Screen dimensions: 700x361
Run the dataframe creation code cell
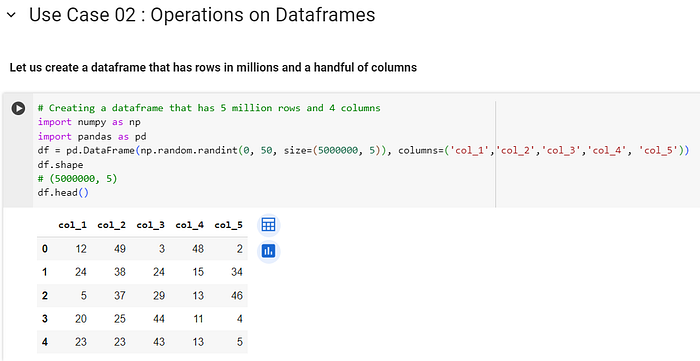pos(18,108)
